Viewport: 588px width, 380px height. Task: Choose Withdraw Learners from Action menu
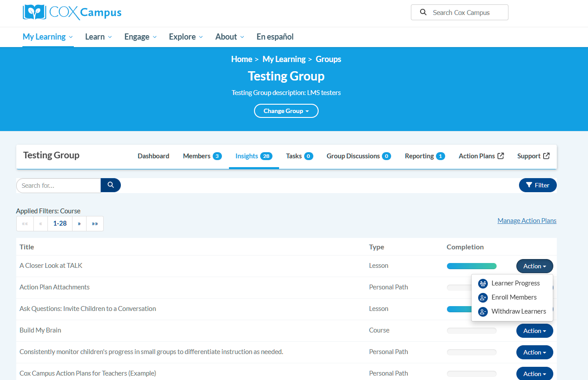click(x=512, y=312)
